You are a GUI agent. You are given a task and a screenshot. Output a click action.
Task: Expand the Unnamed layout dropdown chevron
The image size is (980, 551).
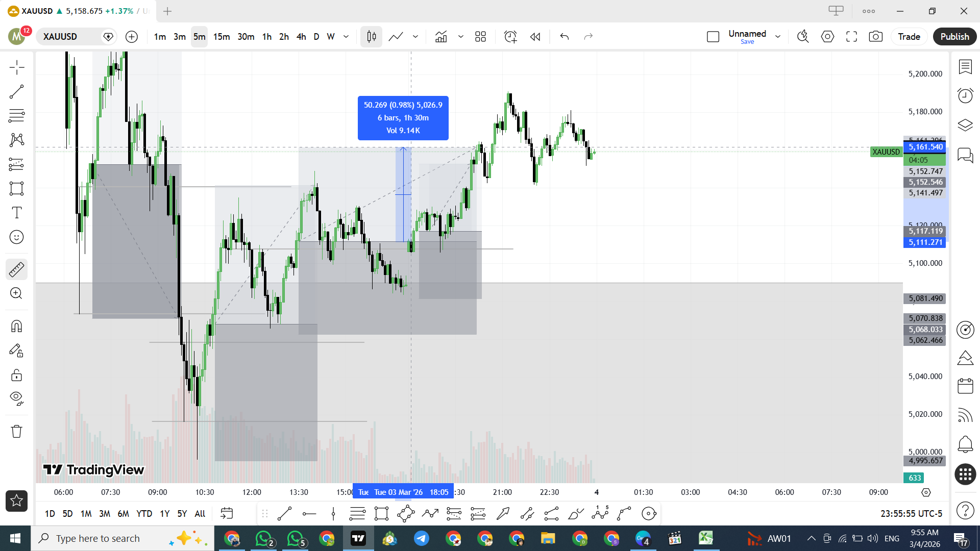tap(778, 37)
